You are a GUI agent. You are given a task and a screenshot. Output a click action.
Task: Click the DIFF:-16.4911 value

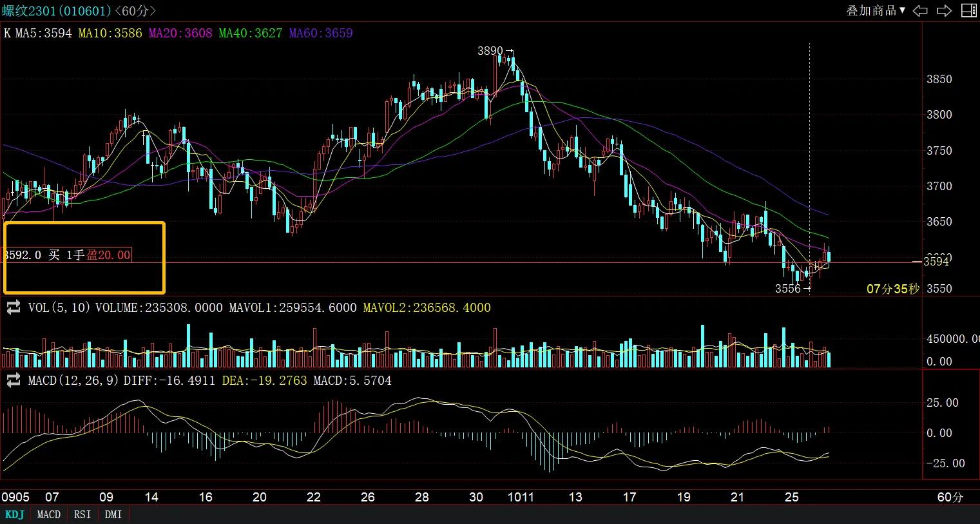[169, 381]
